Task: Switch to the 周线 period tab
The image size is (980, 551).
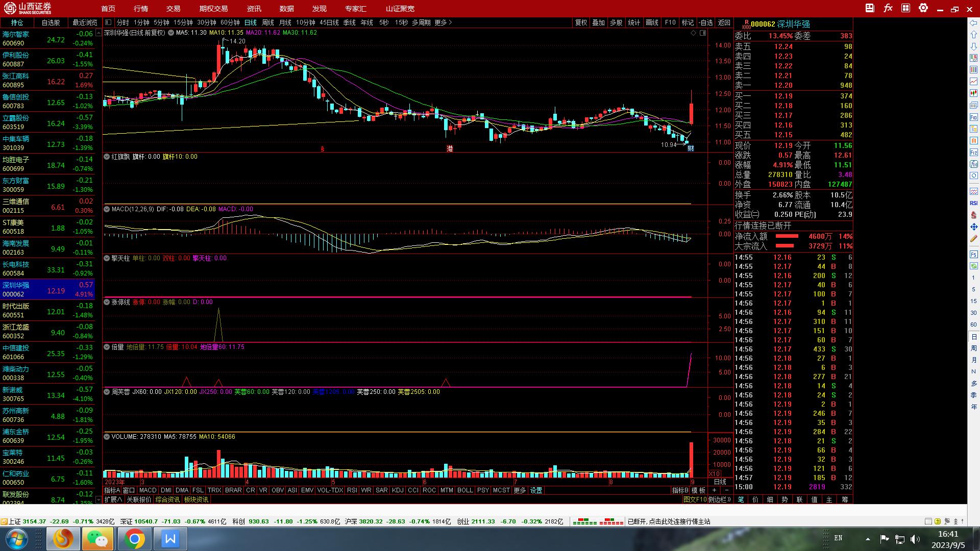Action: [268, 22]
